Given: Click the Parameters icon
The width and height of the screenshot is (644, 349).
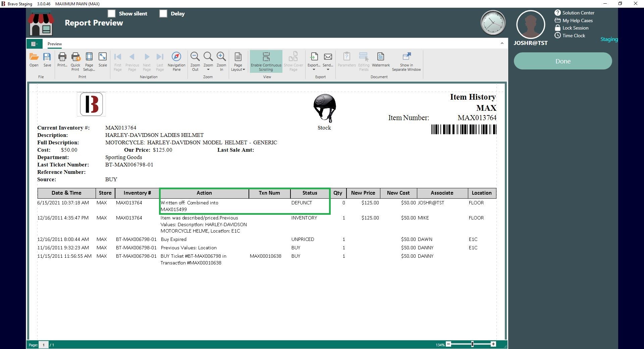Looking at the screenshot, I should [x=347, y=60].
